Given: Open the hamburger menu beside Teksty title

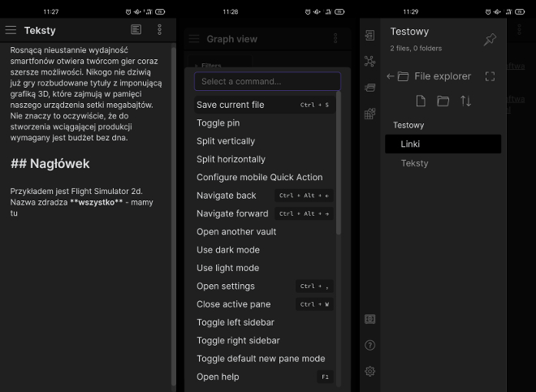Looking at the screenshot, I should (11, 30).
